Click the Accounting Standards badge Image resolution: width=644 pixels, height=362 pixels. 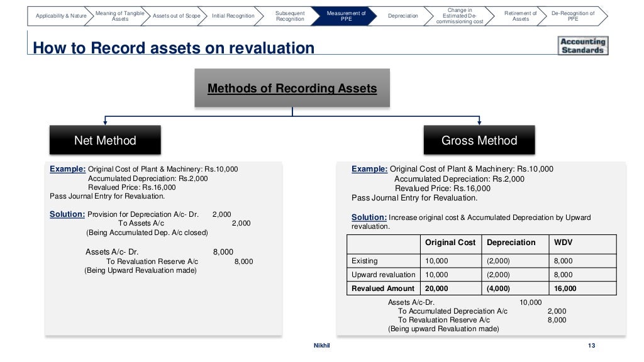tap(583, 45)
